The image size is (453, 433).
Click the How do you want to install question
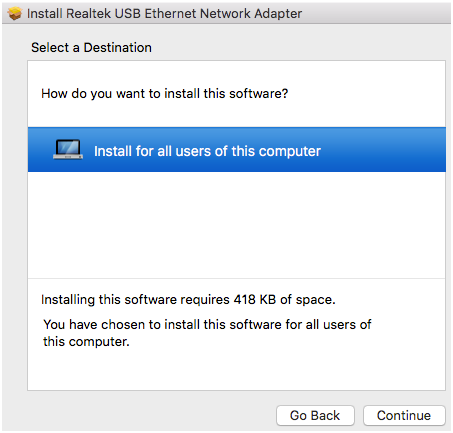tap(164, 94)
